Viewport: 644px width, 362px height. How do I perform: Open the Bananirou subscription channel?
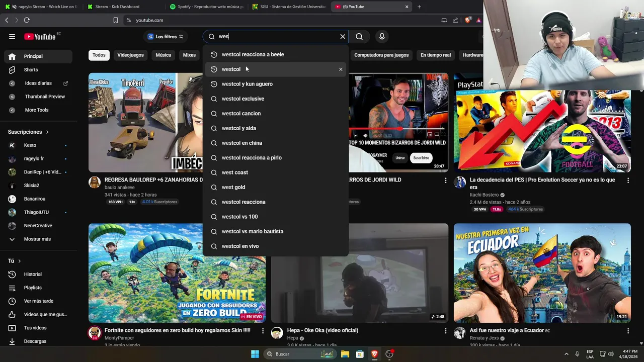click(38, 199)
